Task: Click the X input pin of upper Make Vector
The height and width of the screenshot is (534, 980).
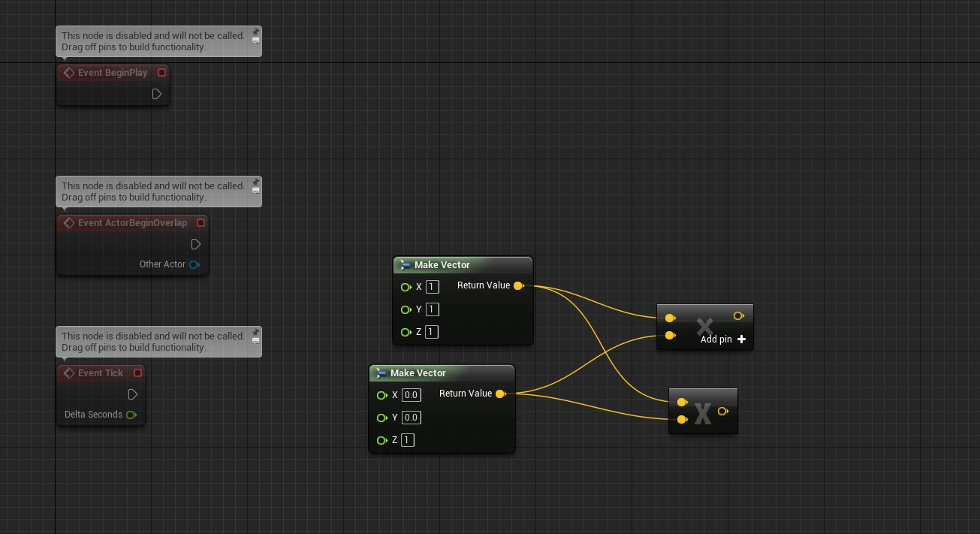Action: click(x=406, y=287)
